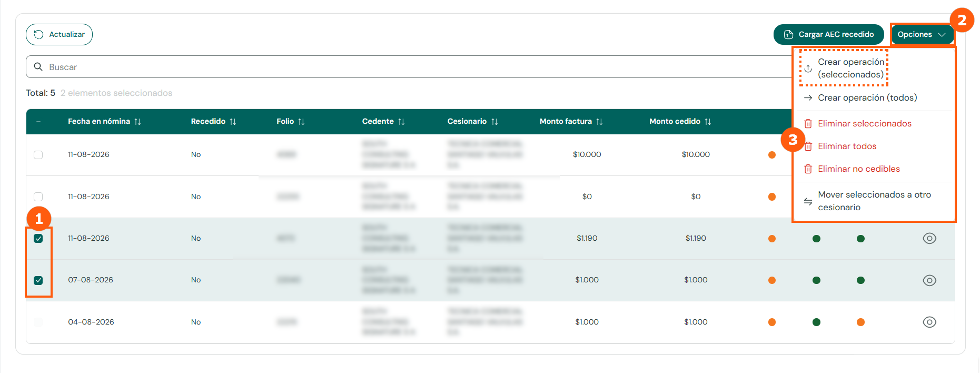Select Crear operación (seleccionados) menu entry
The image size is (980, 373).
click(850, 68)
